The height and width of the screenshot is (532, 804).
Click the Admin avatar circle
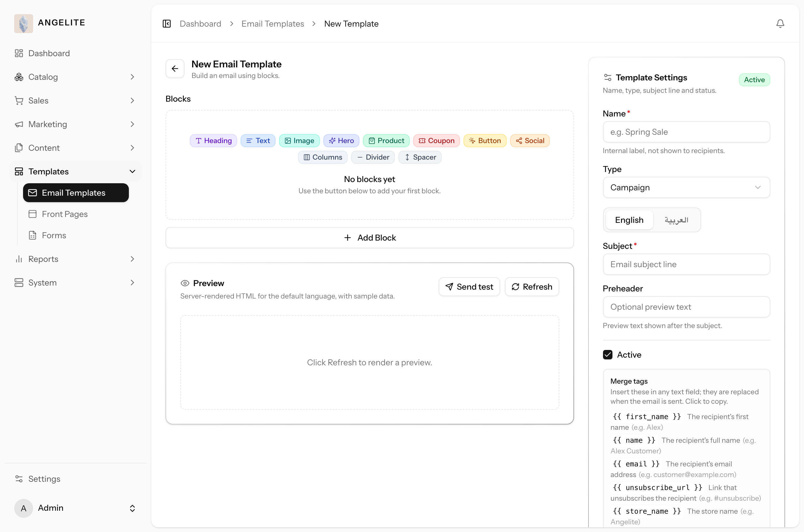(x=23, y=508)
